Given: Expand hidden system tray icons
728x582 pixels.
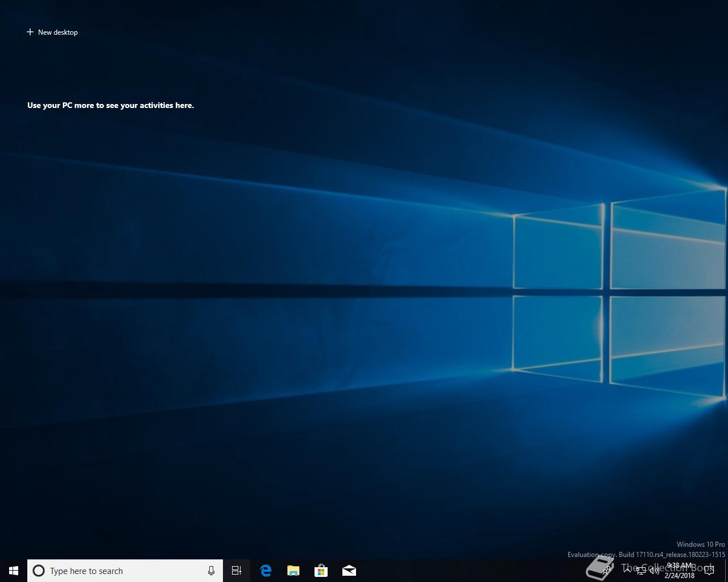Looking at the screenshot, I should pos(627,571).
